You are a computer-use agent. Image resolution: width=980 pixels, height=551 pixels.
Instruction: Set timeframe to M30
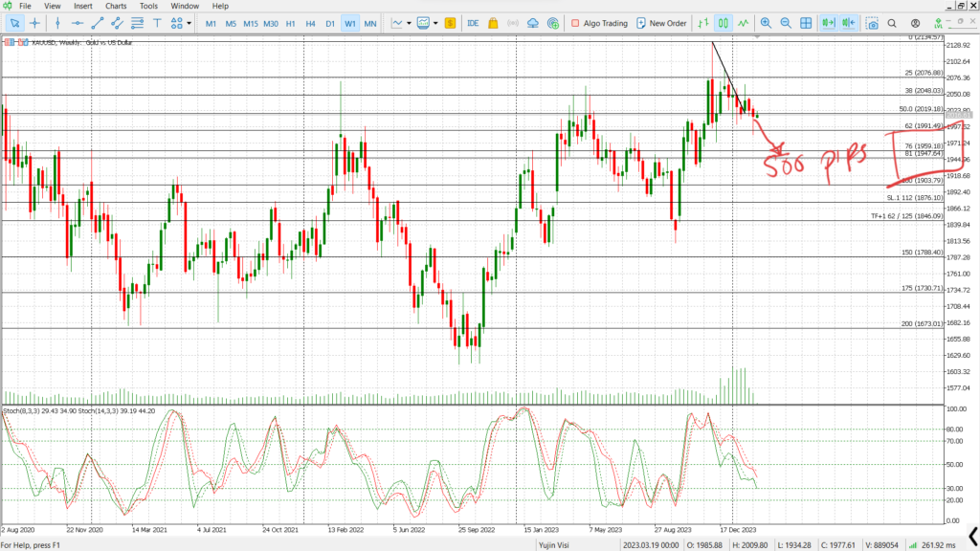coord(271,23)
